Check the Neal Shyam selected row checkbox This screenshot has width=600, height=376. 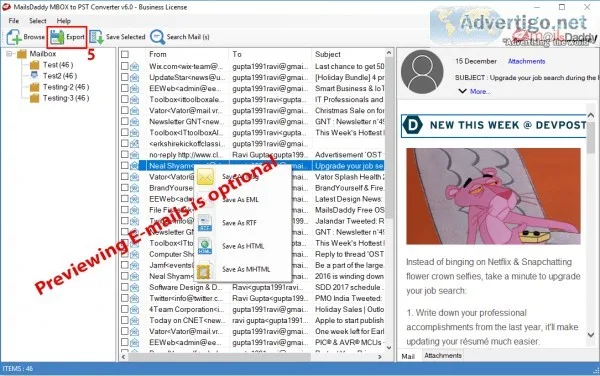125,166
